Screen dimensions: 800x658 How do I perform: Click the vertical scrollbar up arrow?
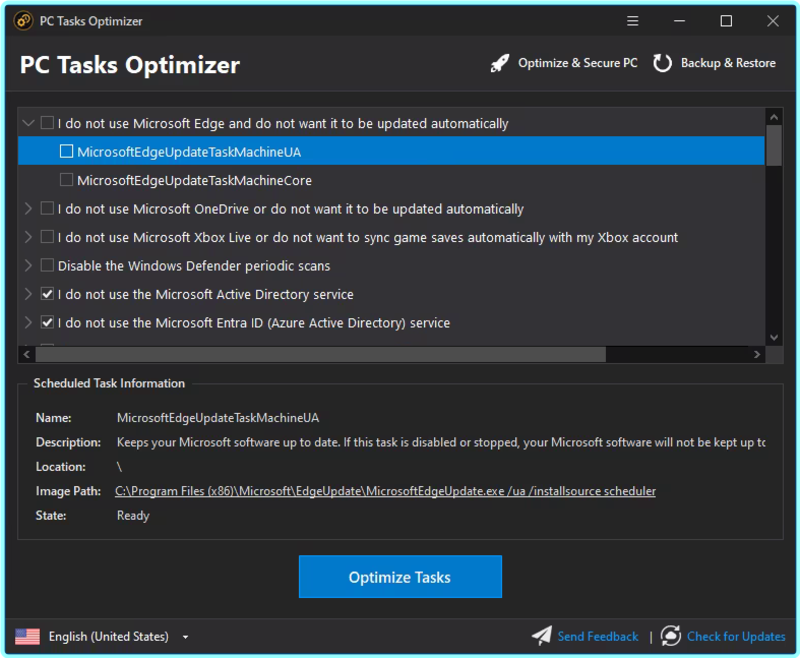(774, 117)
